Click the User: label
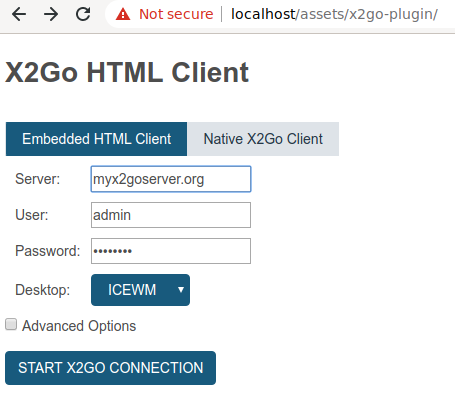This screenshot has width=455, height=398. coord(32,215)
